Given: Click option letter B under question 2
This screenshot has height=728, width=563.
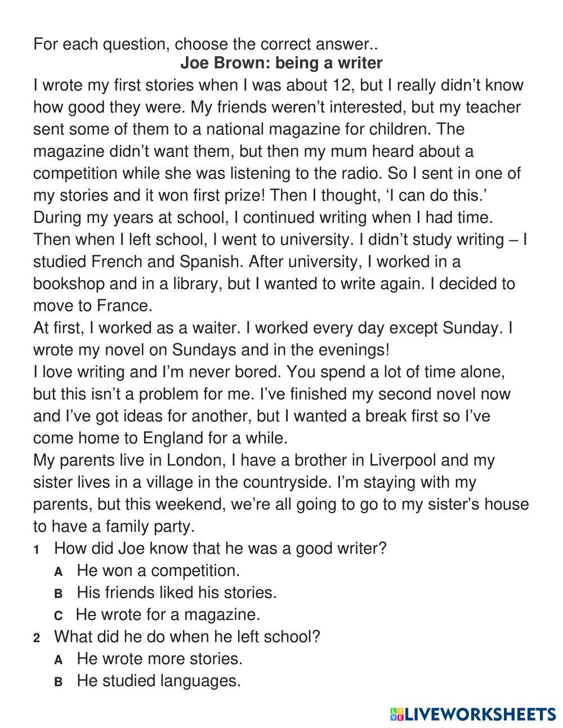Looking at the screenshot, I should point(58,682).
